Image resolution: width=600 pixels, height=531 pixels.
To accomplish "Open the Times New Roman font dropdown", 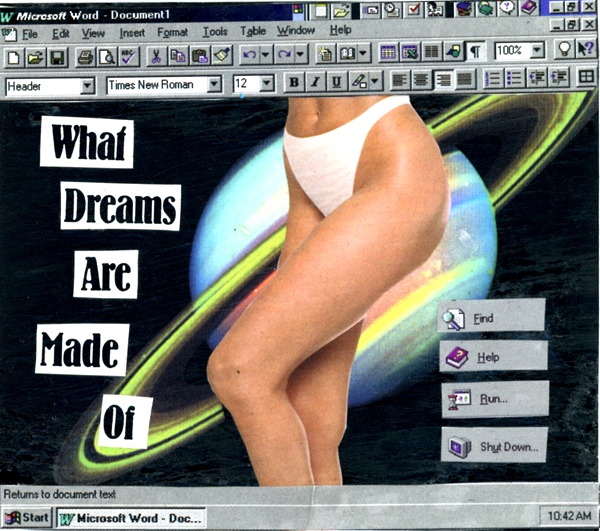I will (x=213, y=85).
